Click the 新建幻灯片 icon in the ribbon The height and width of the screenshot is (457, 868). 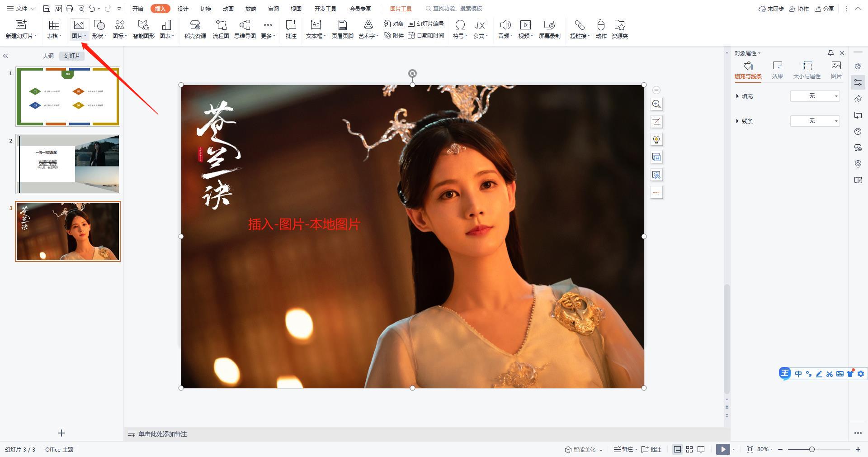pyautogui.click(x=21, y=25)
